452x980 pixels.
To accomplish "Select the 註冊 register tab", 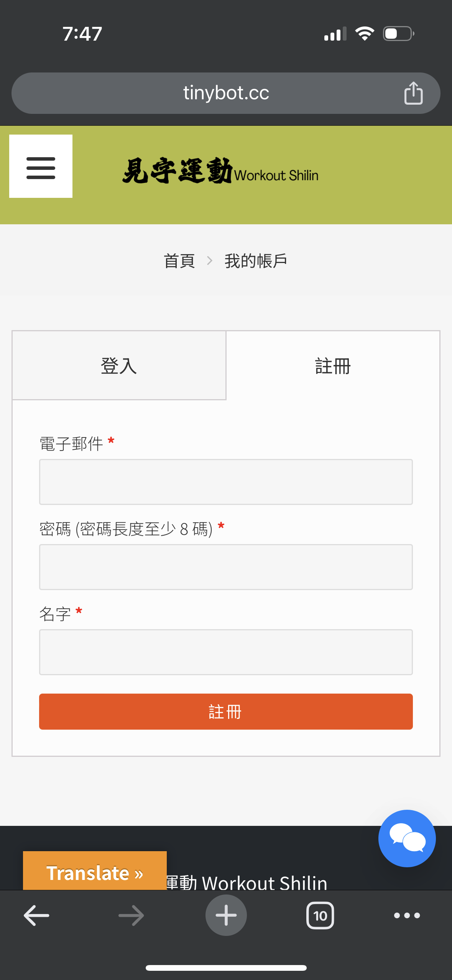I will 333,365.
